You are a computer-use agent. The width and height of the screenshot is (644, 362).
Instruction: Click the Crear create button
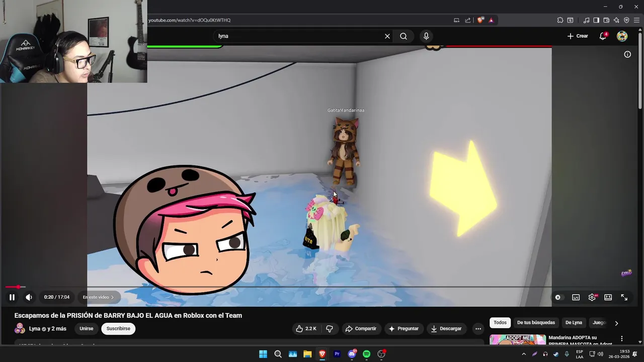pyautogui.click(x=578, y=36)
